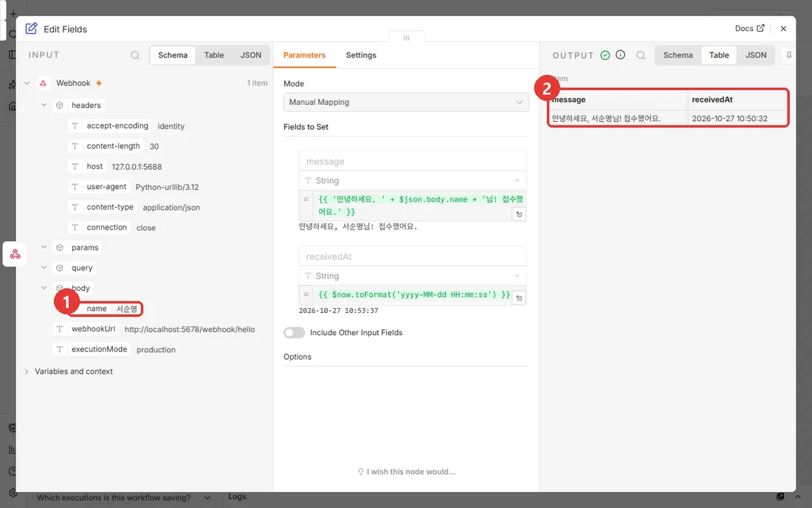
Task: Click the object icon beside query
Action: [x=60, y=268]
